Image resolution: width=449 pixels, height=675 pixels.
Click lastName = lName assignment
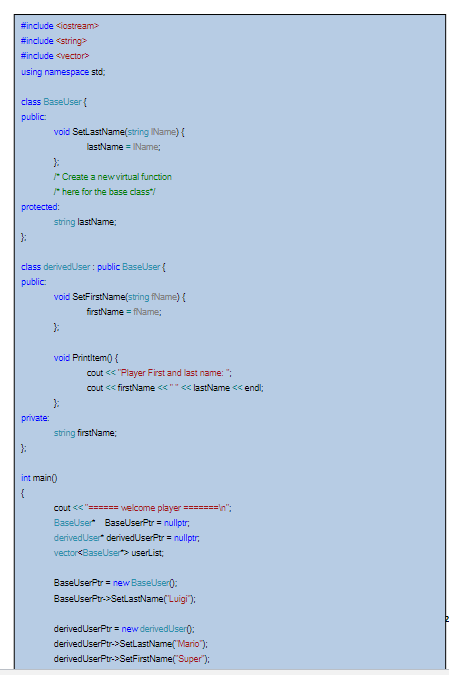click(x=124, y=147)
